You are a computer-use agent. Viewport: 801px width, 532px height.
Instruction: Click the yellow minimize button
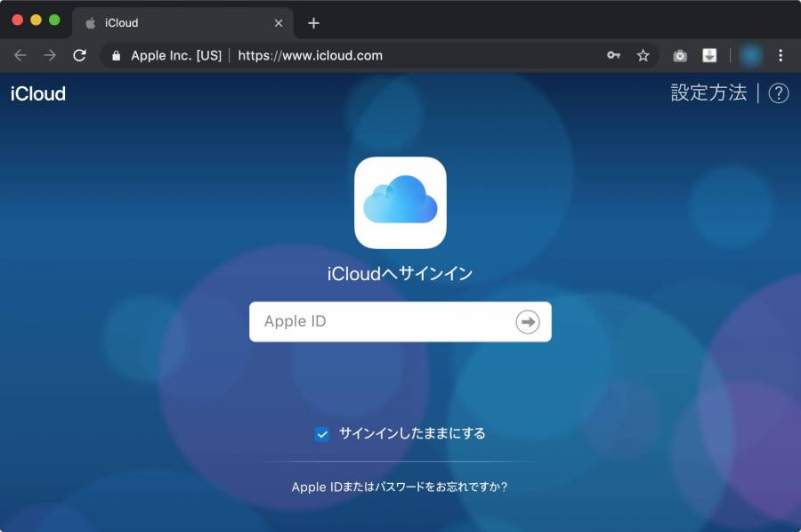(36, 20)
